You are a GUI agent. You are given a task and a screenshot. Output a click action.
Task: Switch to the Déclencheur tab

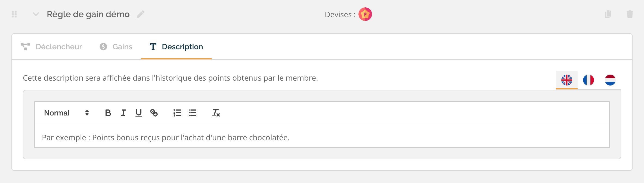(51, 47)
